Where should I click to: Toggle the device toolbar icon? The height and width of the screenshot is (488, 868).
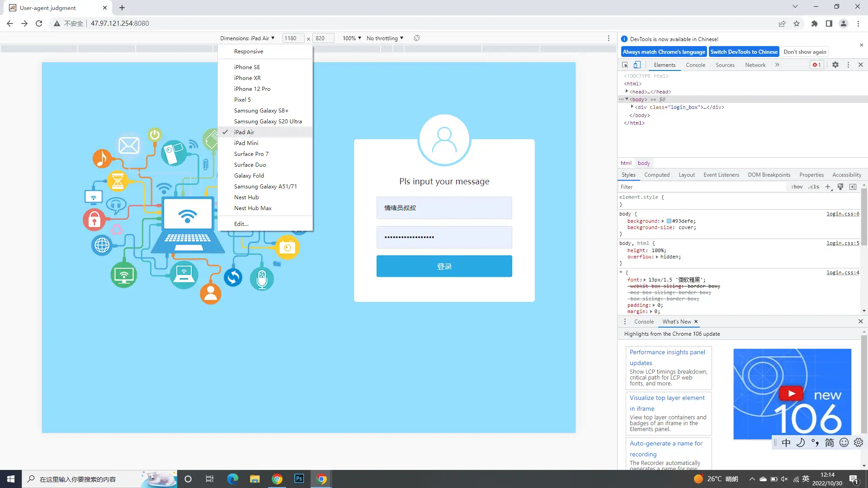[637, 65]
